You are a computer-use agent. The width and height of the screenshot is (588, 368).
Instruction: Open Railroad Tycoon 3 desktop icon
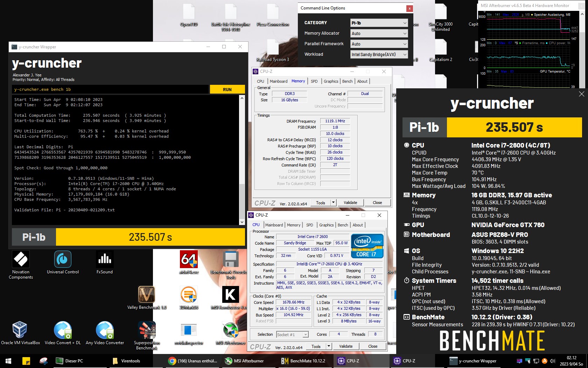click(x=273, y=51)
